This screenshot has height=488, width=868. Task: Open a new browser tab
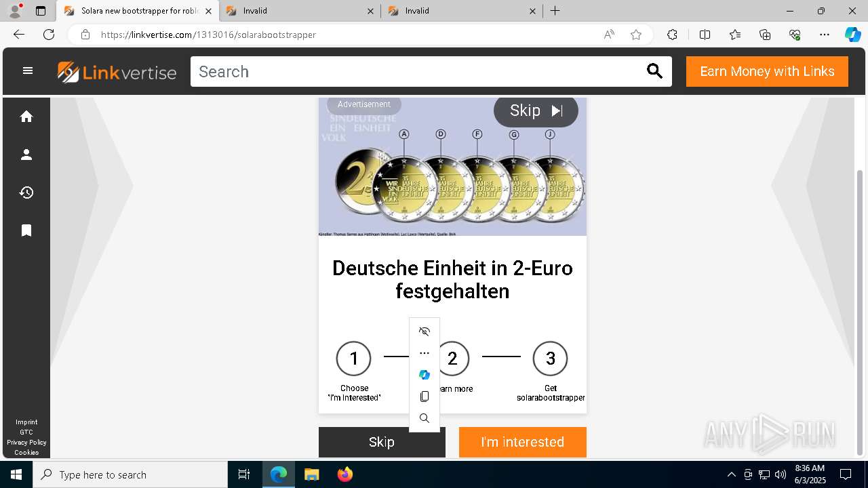555,11
